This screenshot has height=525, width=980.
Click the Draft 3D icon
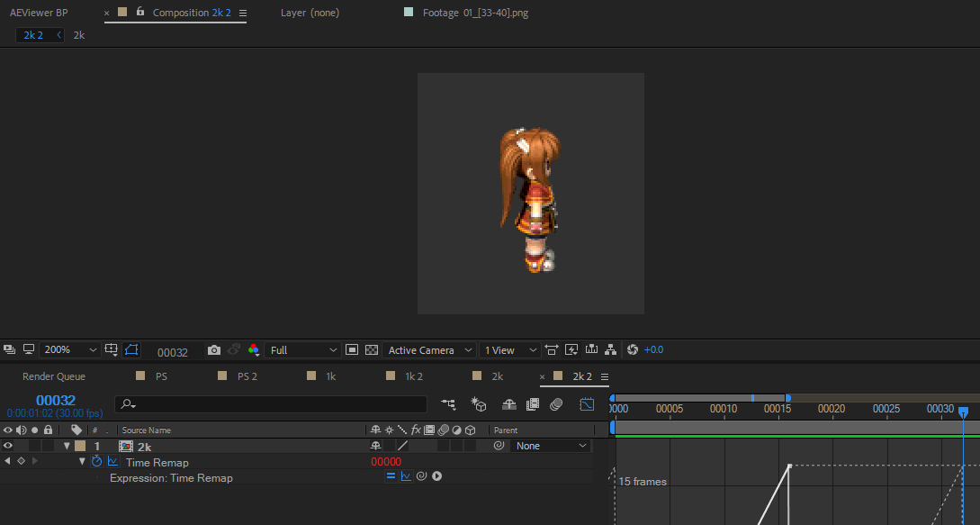(478, 404)
